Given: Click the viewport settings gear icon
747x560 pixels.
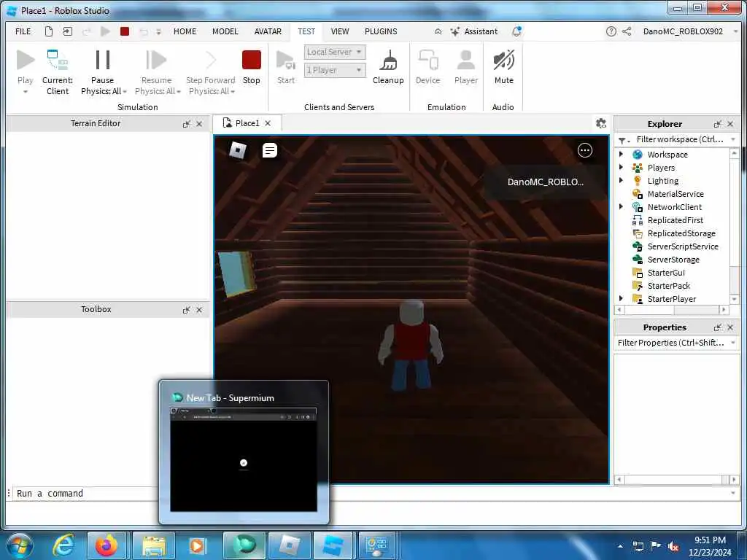Looking at the screenshot, I should (601, 123).
